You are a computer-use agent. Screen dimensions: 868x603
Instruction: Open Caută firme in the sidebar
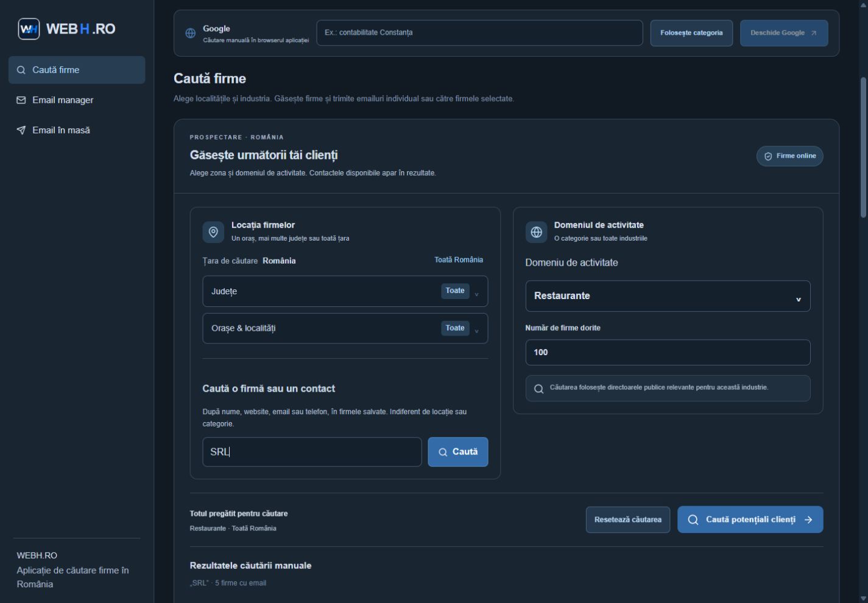(77, 70)
